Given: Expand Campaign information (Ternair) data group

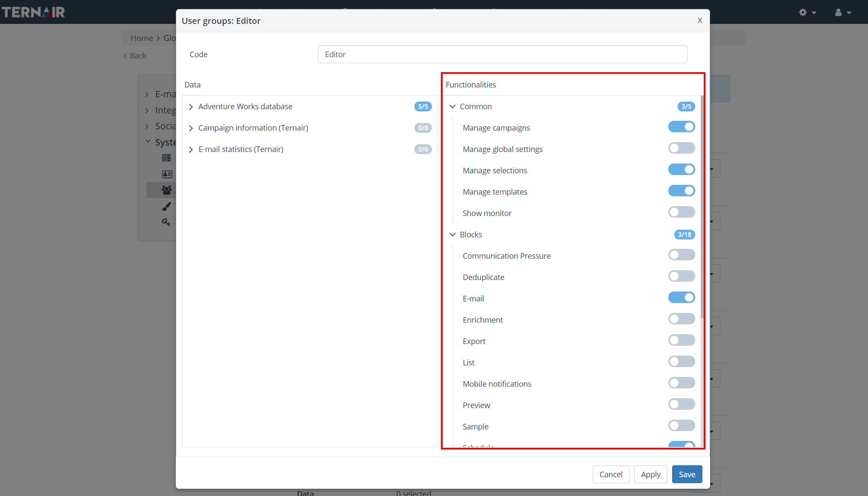Looking at the screenshot, I should coord(191,128).
